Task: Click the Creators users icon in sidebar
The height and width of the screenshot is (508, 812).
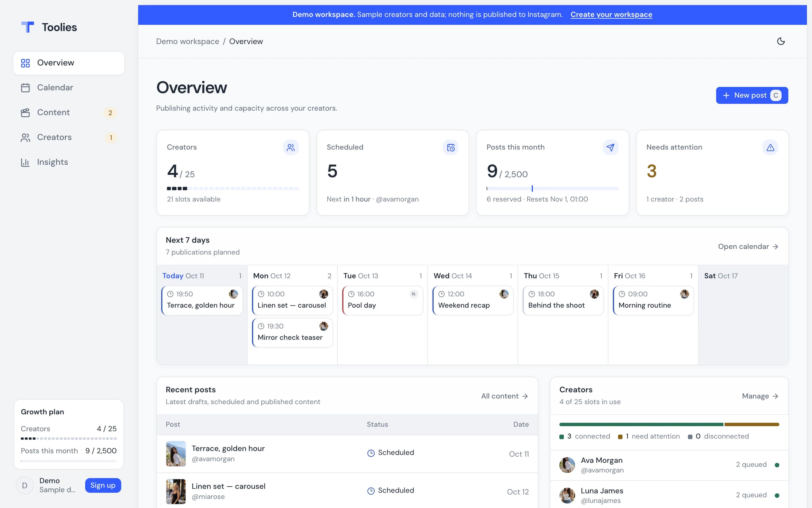Action: (x=25, y=137)
